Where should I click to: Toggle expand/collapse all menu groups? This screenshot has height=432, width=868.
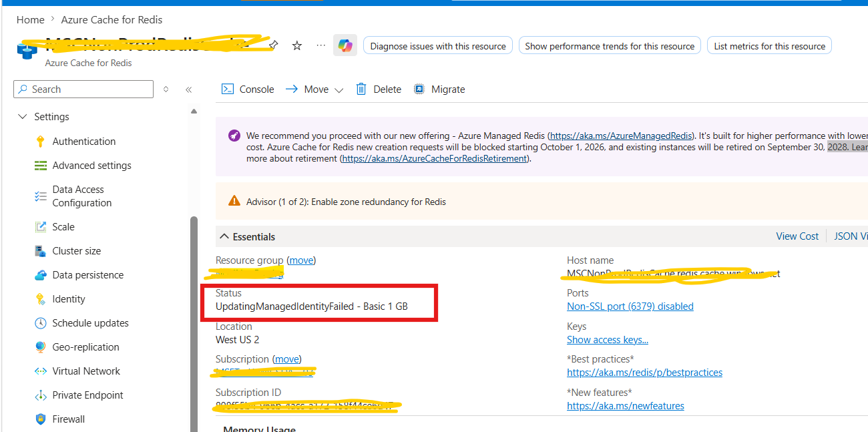coord(166,89)
